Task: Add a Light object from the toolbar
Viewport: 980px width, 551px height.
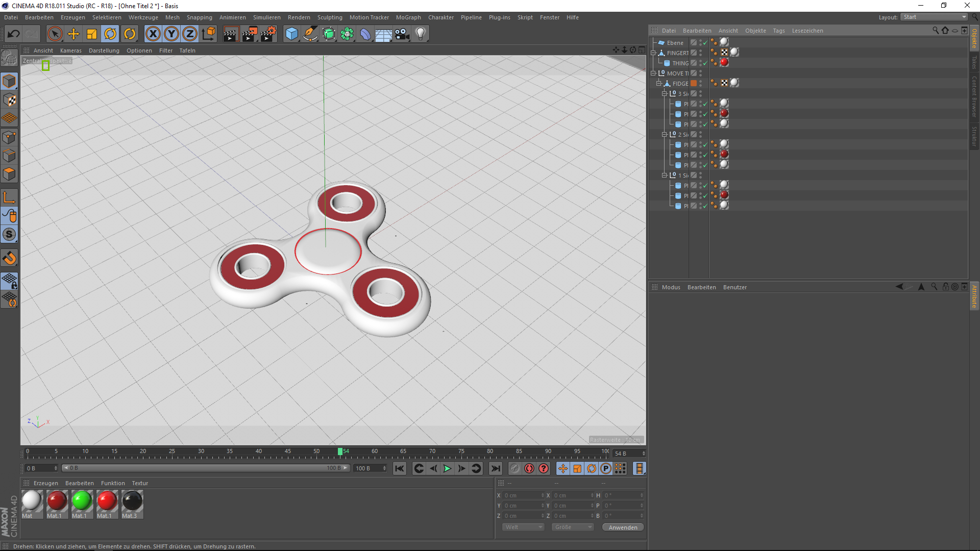Action: [x=420, y=34]
